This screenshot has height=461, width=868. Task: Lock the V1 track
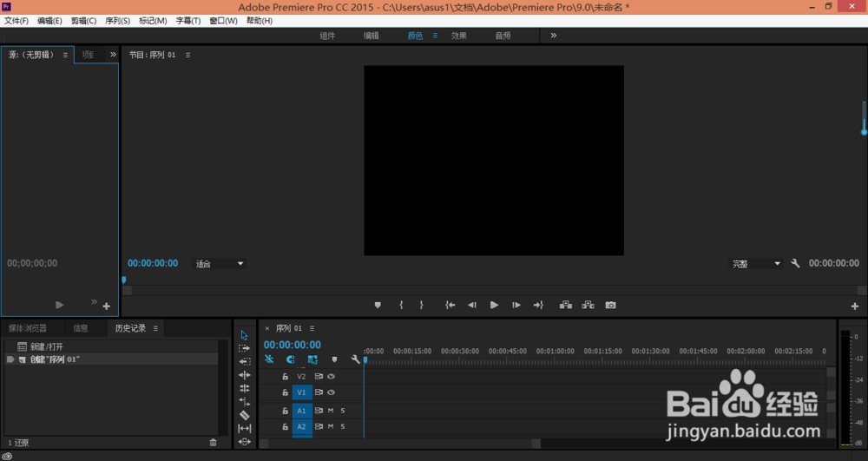coord(285,392)
